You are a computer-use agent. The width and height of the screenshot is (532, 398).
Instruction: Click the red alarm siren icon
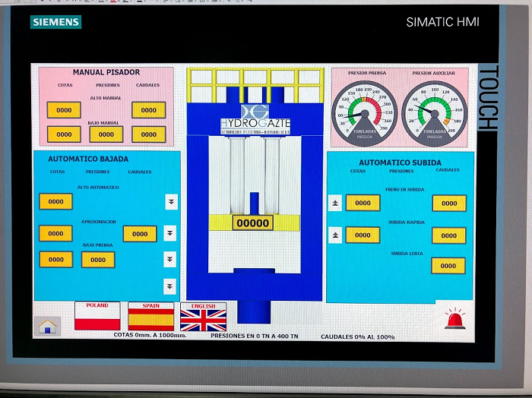click(455, 319)
